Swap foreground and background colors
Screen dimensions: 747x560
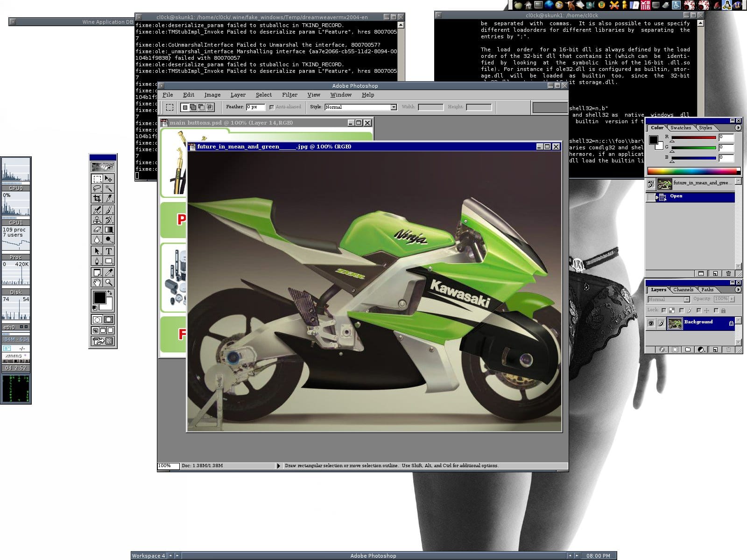pos(110,293)
